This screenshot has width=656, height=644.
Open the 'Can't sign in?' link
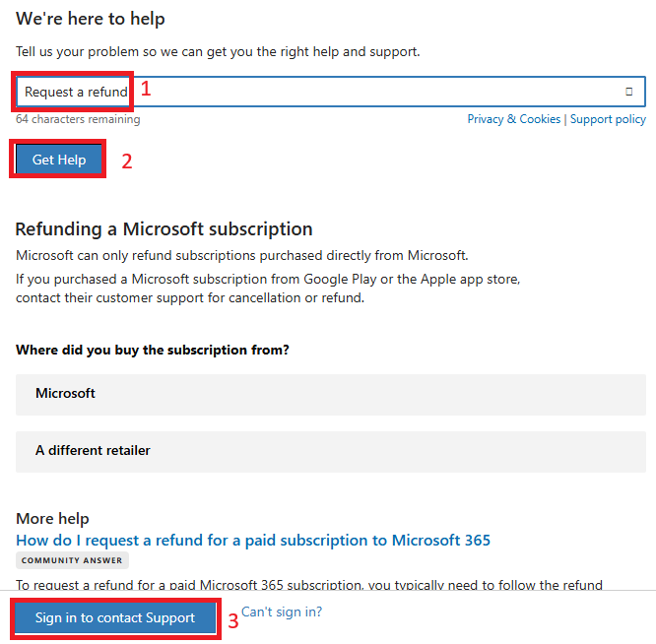coord(282,612)
